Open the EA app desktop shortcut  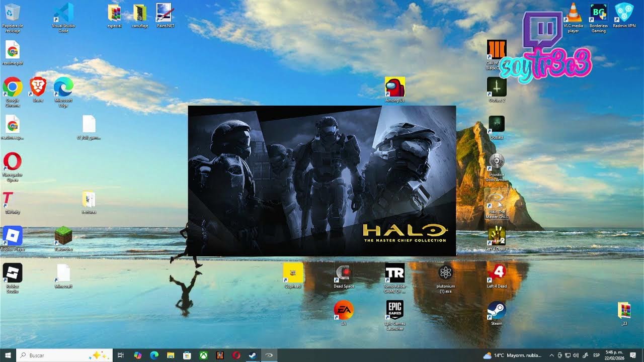pyautogui.click(x=344, y=313)
